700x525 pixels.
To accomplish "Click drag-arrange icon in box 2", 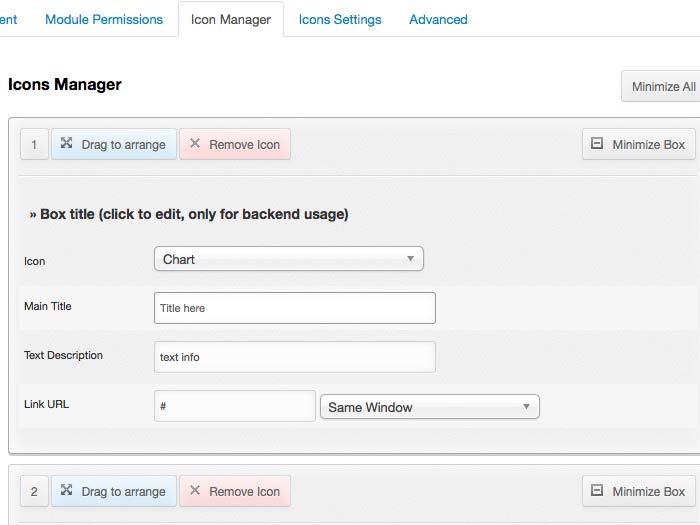I will click(x=66, y=491).
